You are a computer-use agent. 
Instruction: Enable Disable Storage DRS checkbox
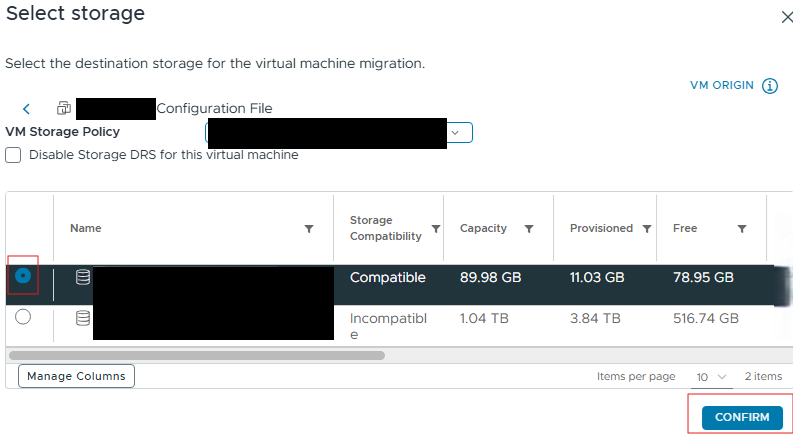tap(13, 155)
